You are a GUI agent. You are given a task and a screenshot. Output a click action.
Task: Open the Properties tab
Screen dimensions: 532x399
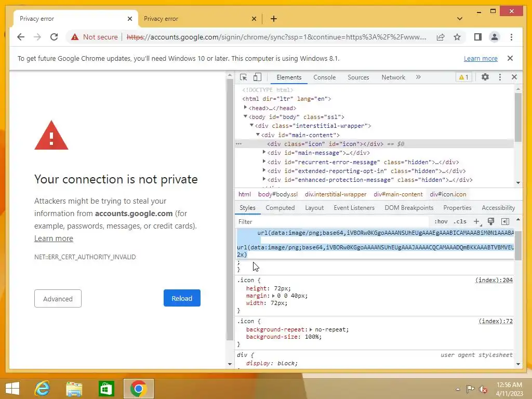(457, 208)
